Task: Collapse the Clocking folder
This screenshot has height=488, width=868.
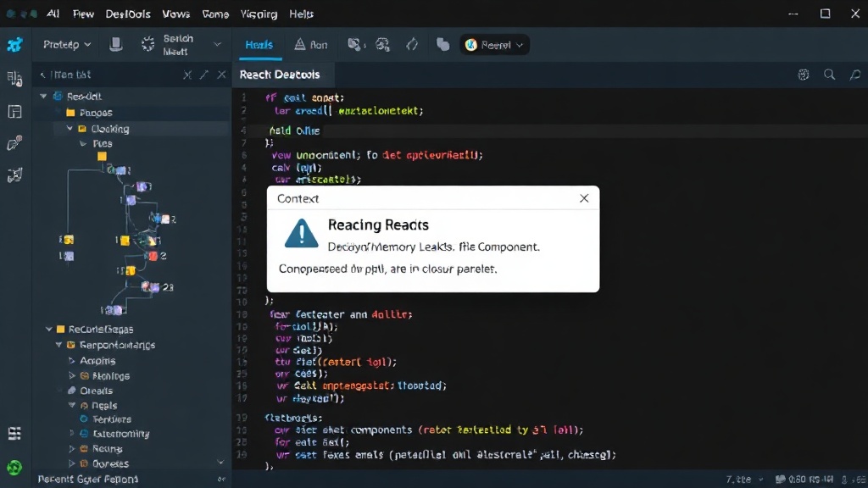Action: [70, 129]
